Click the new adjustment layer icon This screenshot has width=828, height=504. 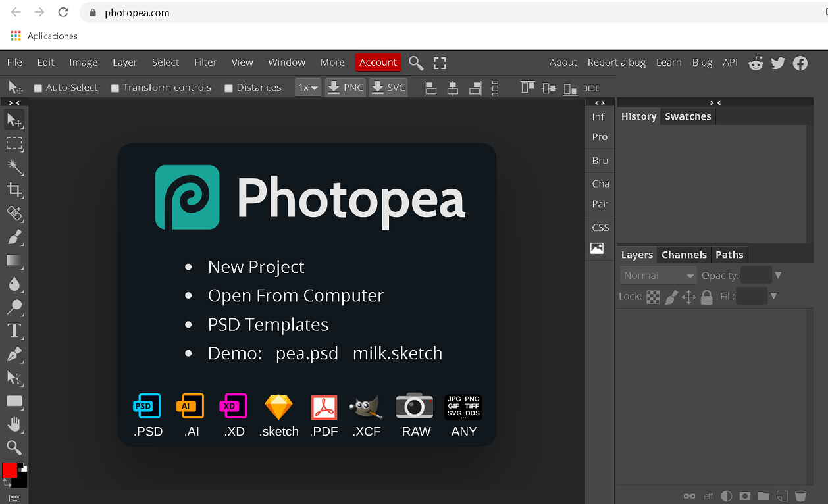point(727,496)
